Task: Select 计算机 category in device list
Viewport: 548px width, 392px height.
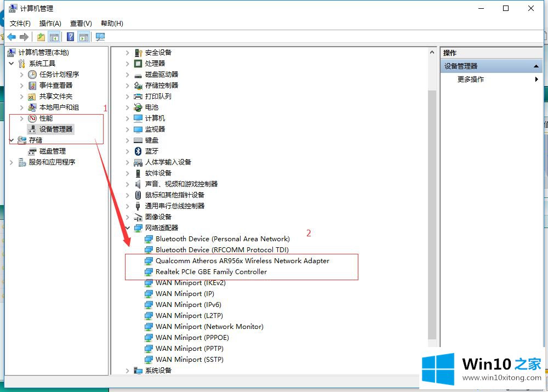Action: [155, 118]
